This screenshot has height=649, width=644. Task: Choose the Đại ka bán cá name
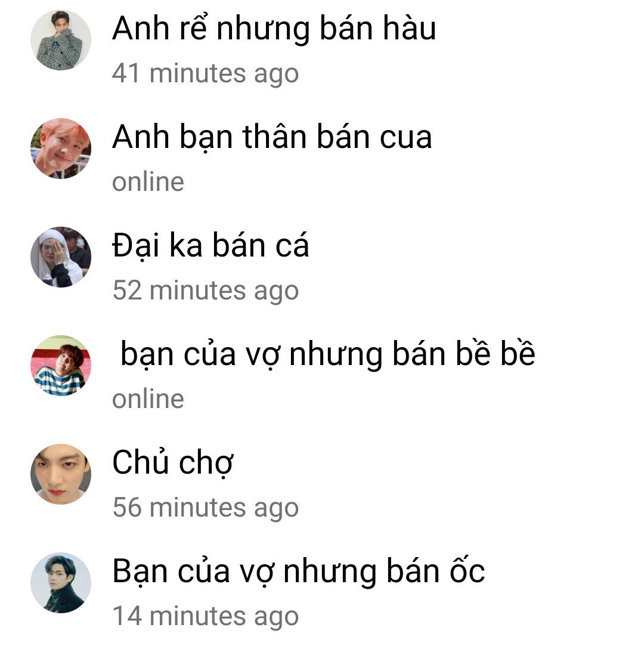[210, 246]
